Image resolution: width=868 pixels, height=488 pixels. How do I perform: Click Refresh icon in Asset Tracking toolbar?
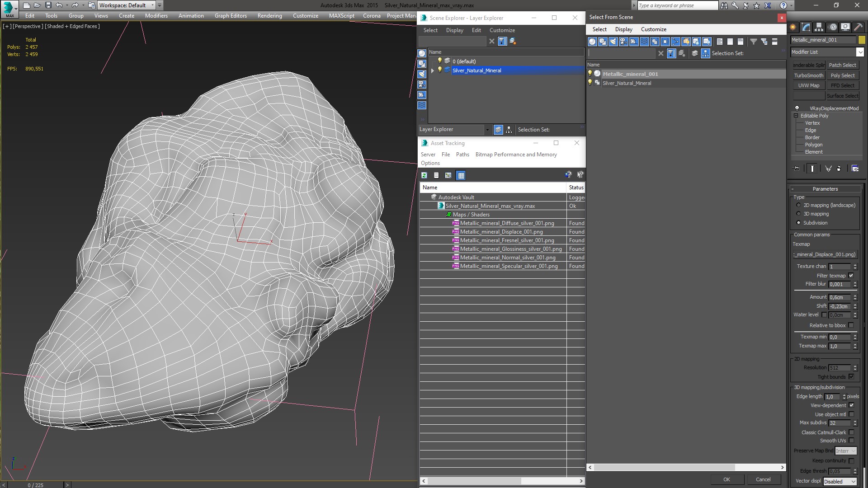point(424,175)
